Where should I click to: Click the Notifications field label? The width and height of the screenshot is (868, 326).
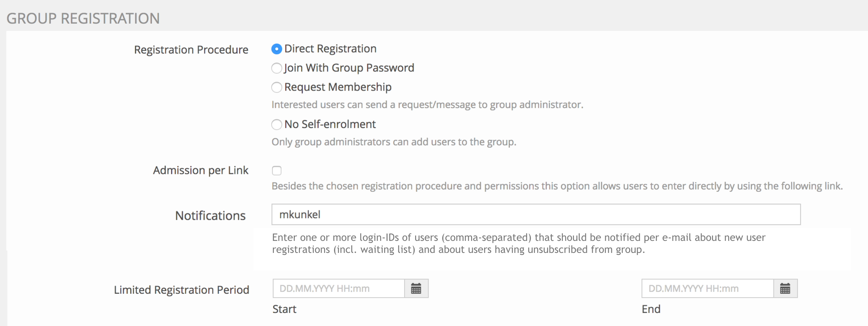tap(210, 216)
